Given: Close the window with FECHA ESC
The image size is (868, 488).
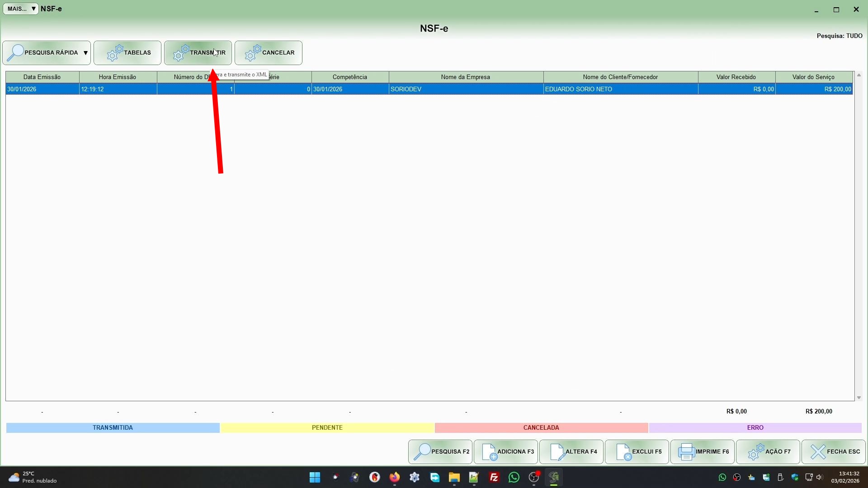Looking at the screenshot, I should tap(833, 451).
